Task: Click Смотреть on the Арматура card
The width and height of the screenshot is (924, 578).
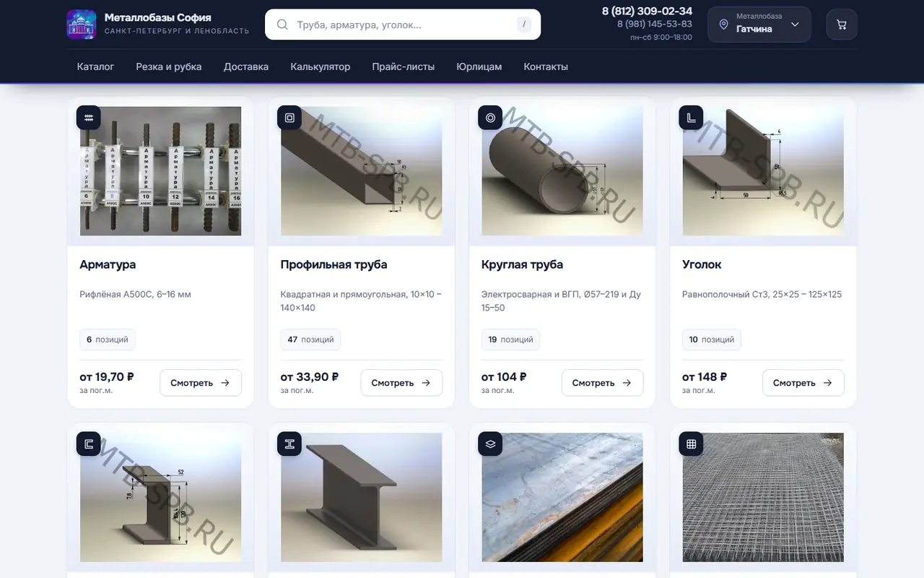Action: [x=201, y=383]
